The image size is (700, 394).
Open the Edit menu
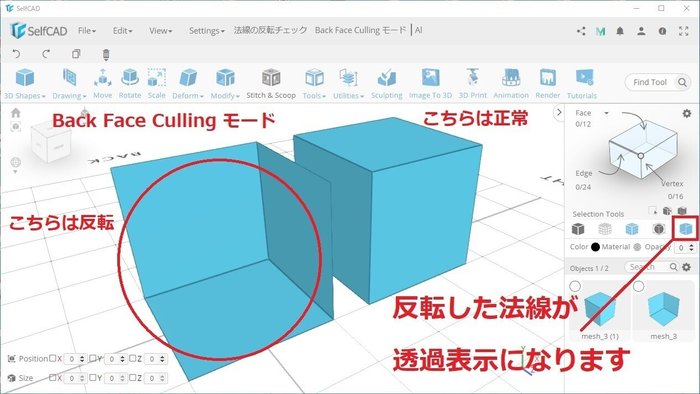tap(122, 31)
